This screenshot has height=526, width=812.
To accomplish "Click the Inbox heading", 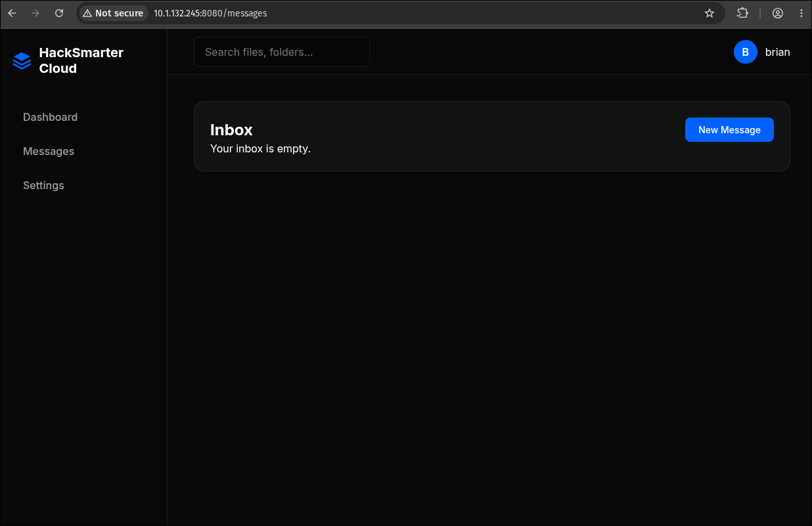I will [x=231, y=130].
